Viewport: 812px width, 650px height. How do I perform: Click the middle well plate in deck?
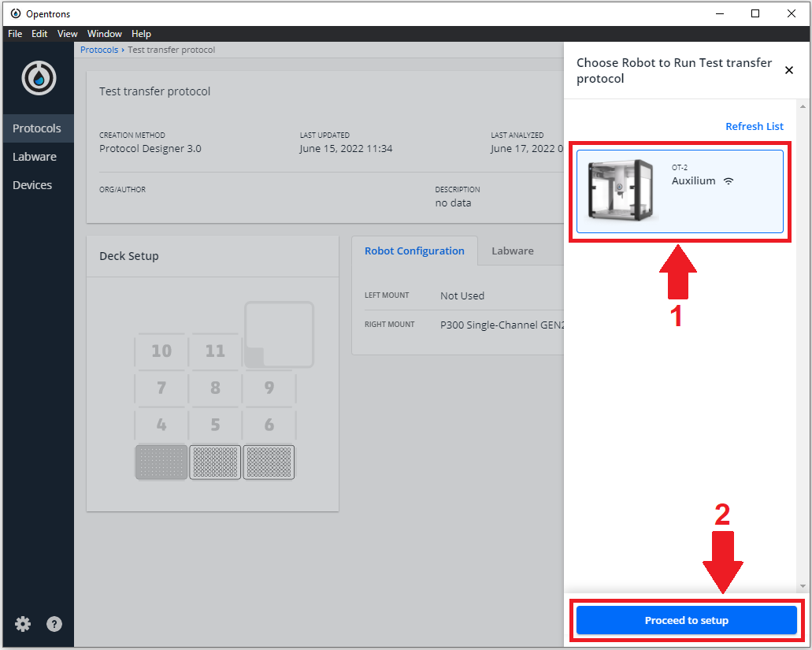(x=215, y=462)
